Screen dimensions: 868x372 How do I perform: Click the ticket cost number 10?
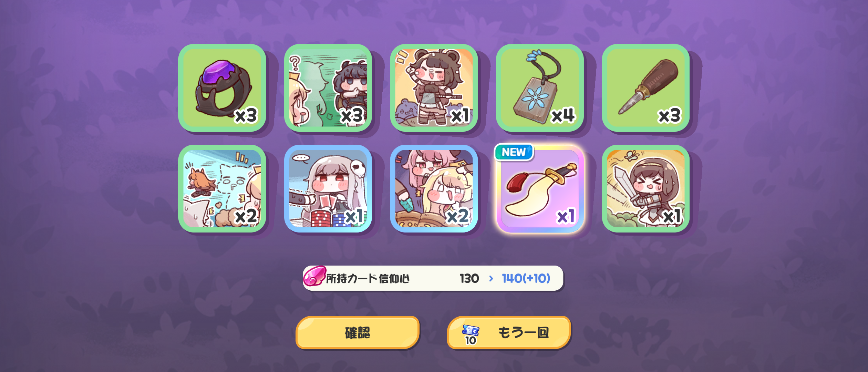(x=471, y=340)
